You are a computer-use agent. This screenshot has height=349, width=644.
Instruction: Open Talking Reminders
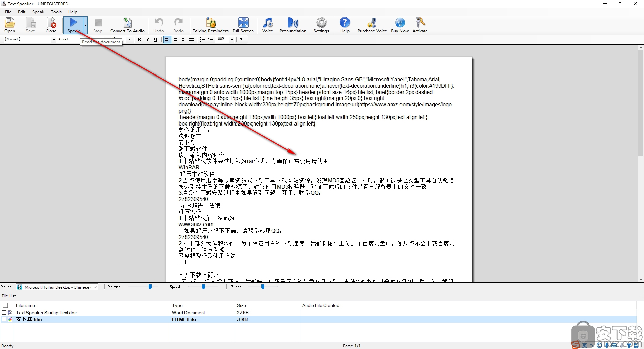click(210, 25)
